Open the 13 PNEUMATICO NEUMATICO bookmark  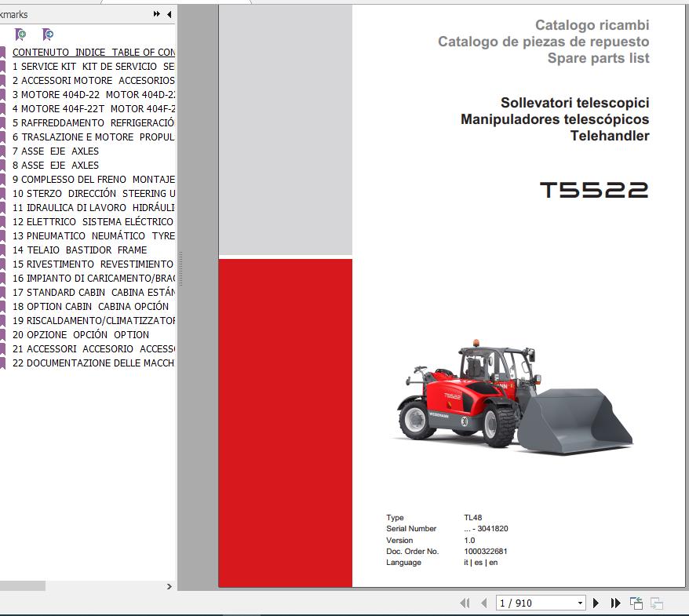point(86,235)
